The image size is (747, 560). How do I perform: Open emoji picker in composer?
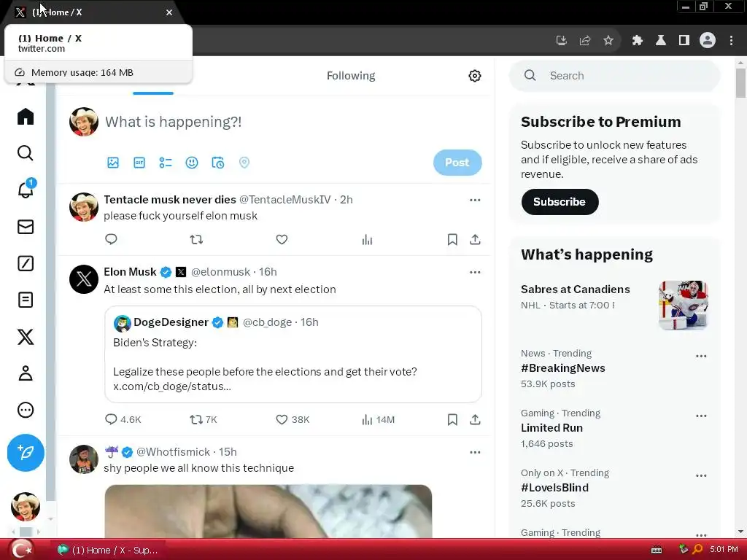[x=192, y=163]
